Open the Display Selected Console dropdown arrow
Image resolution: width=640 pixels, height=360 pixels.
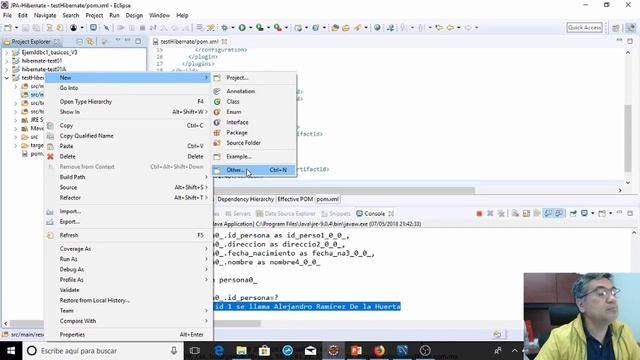click(x=592, y=213)
